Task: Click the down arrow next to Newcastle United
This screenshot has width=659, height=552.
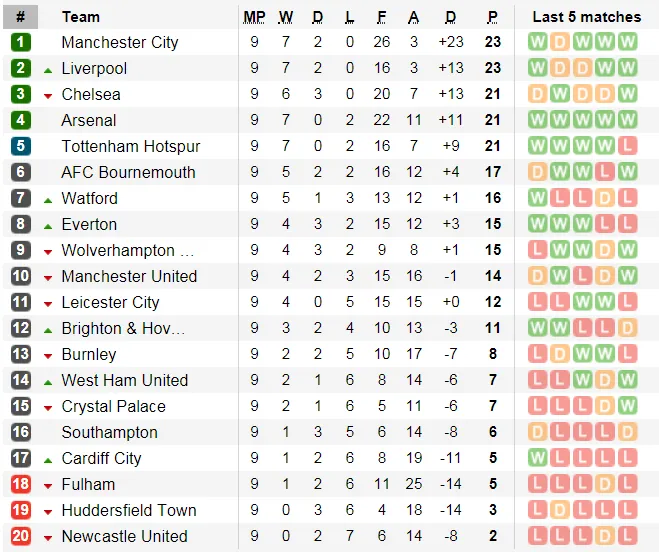Action: (x=48, y=537)
